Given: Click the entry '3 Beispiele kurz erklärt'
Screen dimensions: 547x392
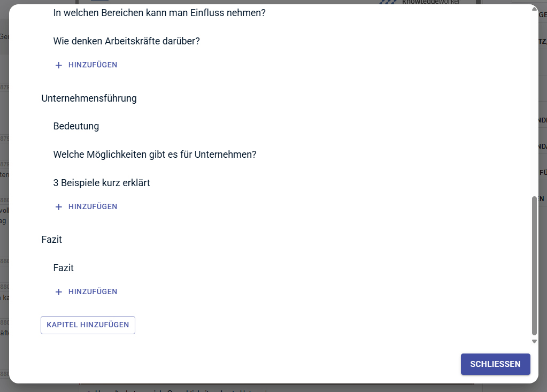Looking at the screenshot, I should pos(102,182).
